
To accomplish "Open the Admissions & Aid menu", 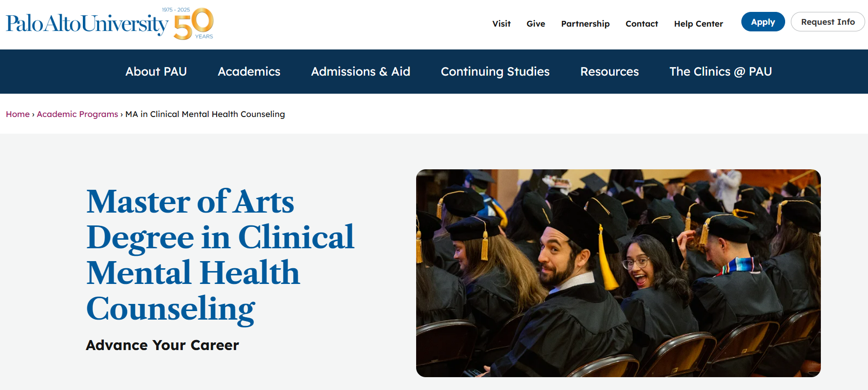I will (x=360, y=71).
